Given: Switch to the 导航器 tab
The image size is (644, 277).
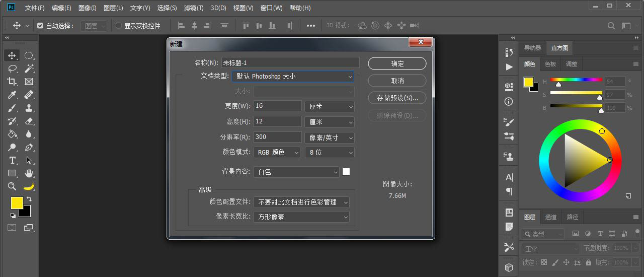Looking at the screenshot, I should tap(532, 48).
